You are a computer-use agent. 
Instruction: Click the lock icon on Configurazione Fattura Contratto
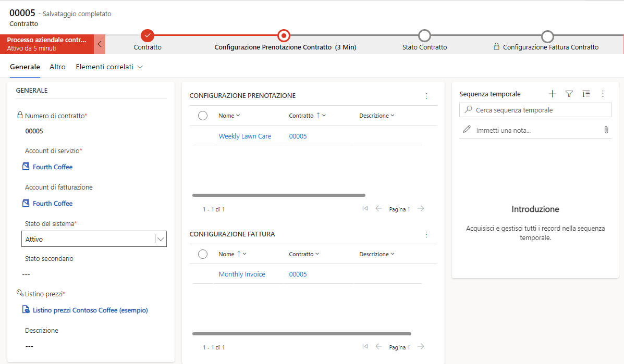[497, 46]
